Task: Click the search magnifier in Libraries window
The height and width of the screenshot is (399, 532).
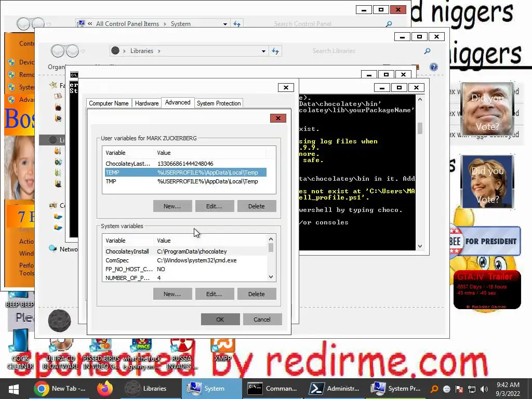Action: pyautogui.click(x=427, y=51)
